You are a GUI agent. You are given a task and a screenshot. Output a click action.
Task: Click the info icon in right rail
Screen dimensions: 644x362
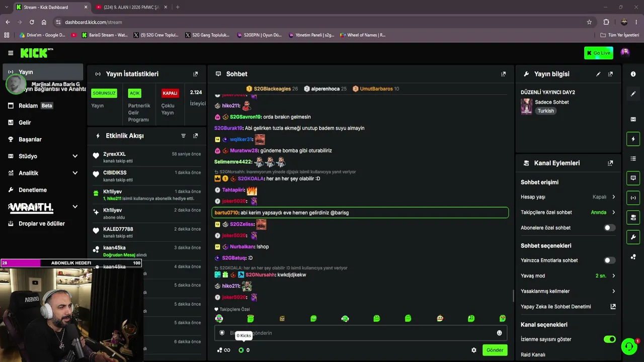click(x=633, y=74)
